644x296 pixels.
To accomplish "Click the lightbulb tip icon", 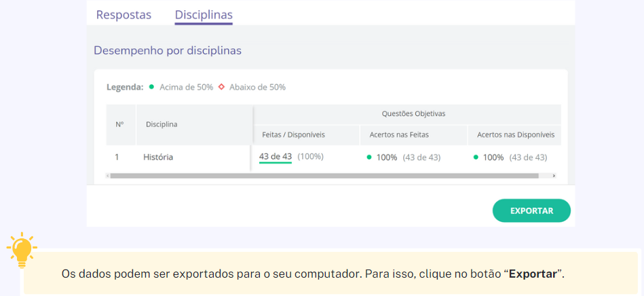I will pos(22,251).
